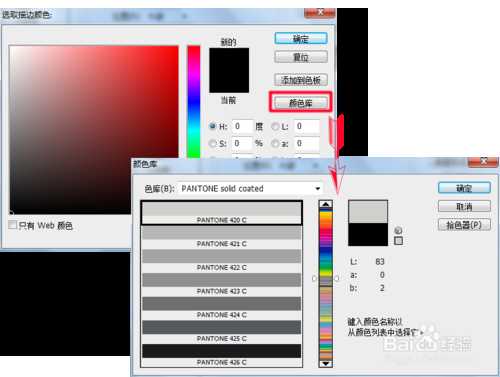Open the 色库 PANTONE solid coated dropdown
This screenshot has height=377, width=500.
pos(250,189)
